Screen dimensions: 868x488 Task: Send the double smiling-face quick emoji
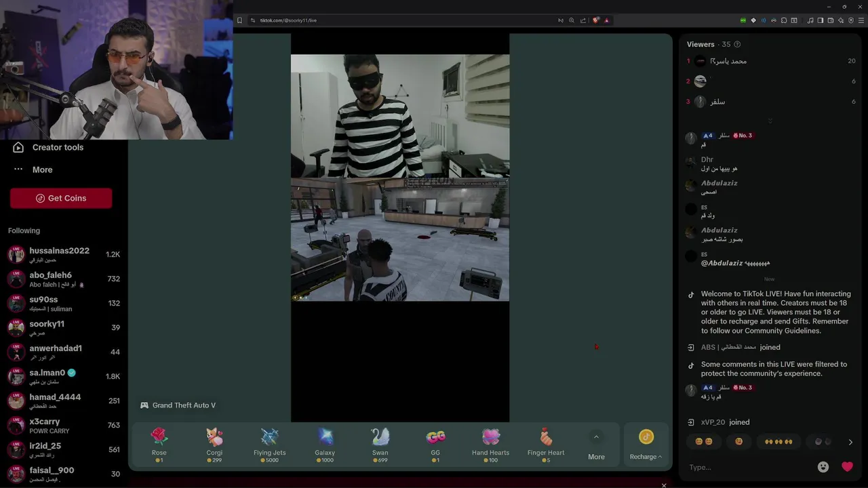(704, 442)
